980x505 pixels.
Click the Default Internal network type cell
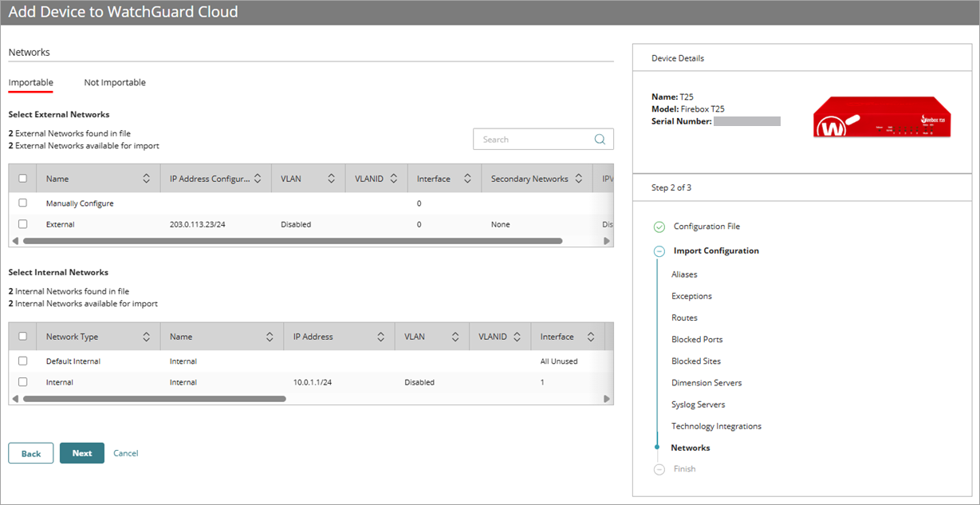coord(73,361)
